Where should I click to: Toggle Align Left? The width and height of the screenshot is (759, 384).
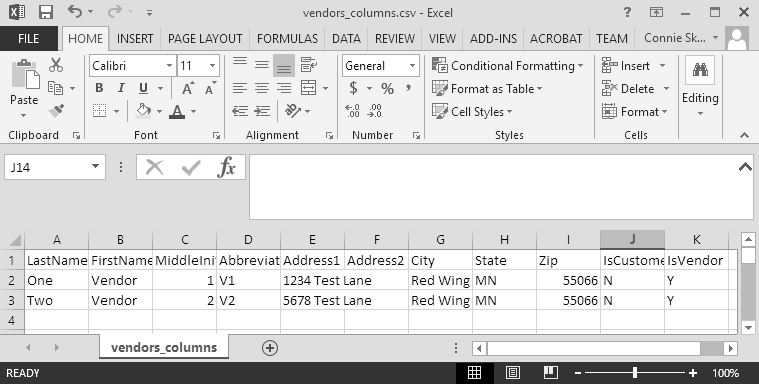[240, 88]
